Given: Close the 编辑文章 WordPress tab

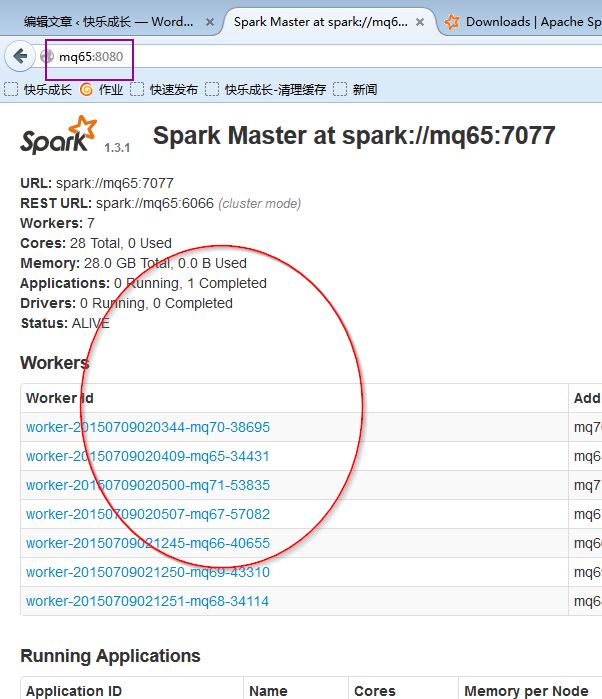Looking at the screenshot, I should (210, 22).
